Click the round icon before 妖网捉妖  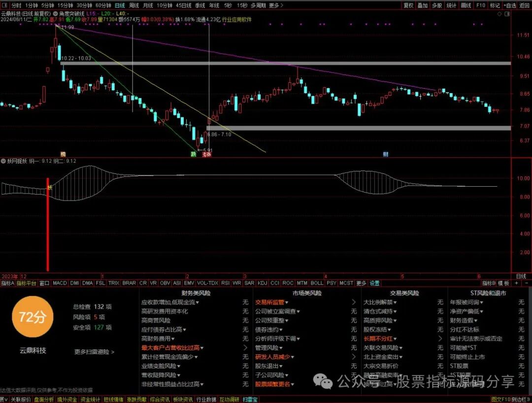click(x=3, y=161)
